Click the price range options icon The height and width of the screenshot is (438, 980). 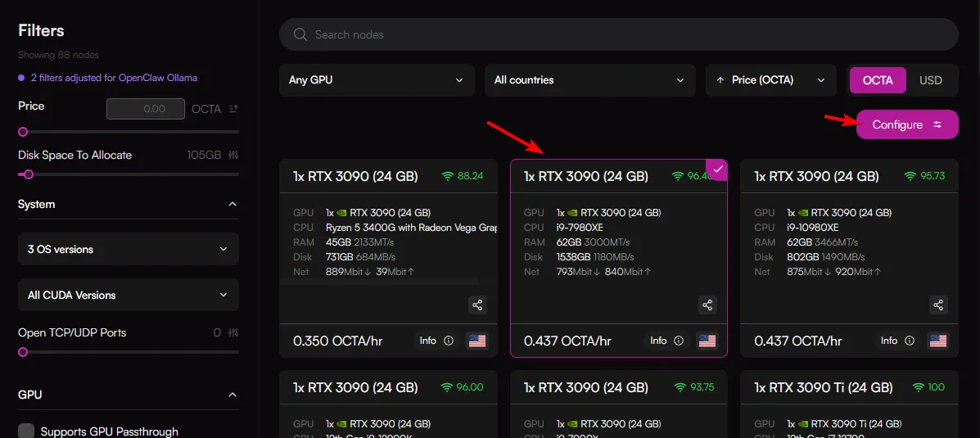[x=234, y=109]
